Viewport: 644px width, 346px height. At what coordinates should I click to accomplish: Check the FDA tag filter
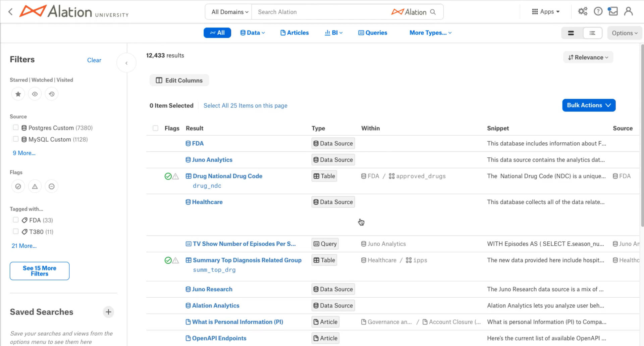point(16,220)
